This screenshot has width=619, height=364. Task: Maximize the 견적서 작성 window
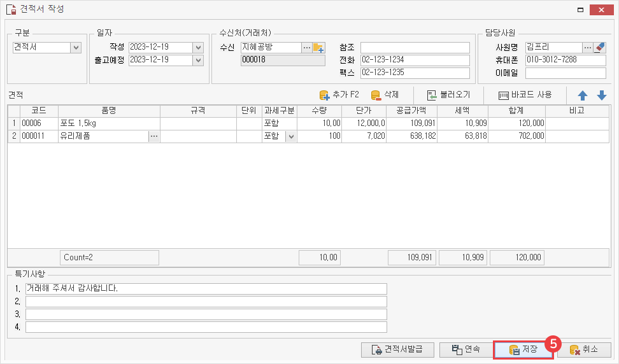(580, 10)
